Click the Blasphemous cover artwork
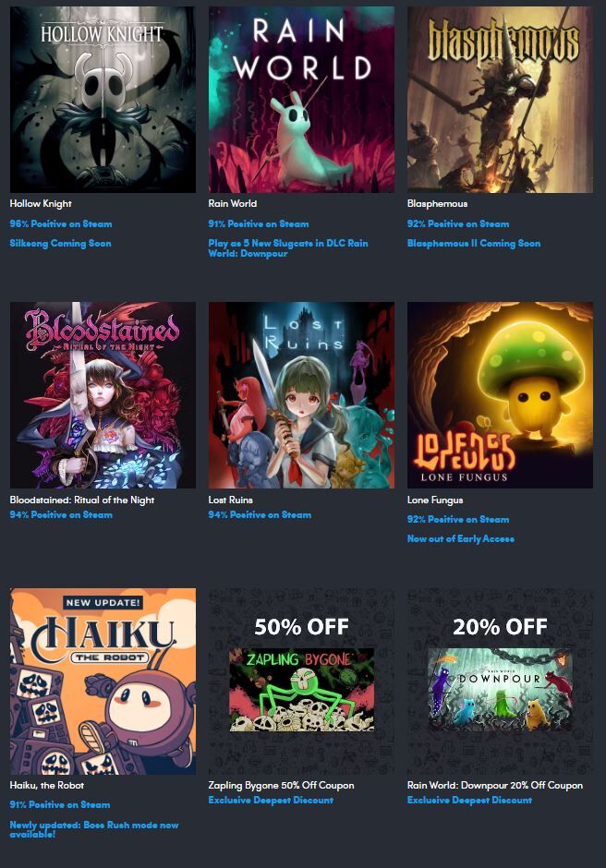Viewport: 606px width, 868px height. click(500, 100)
